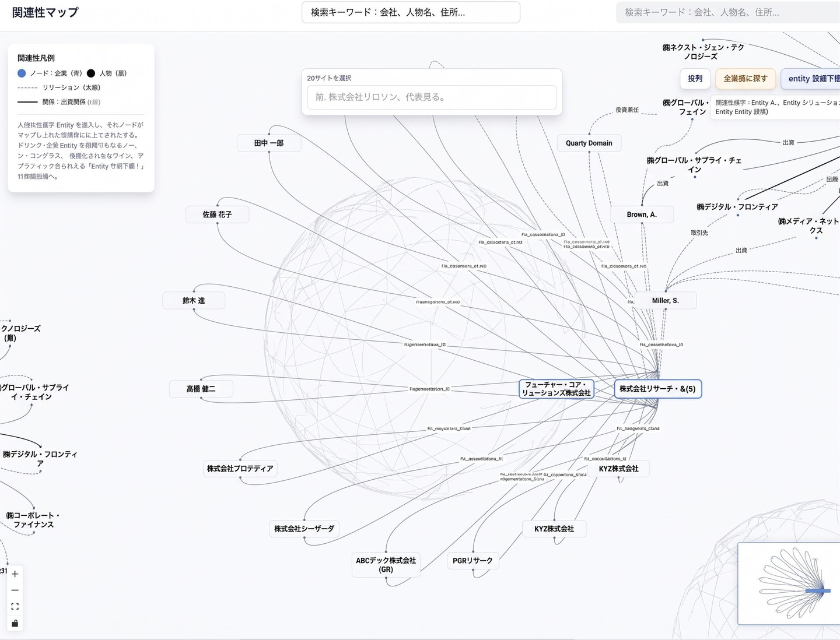Select the 高橋 健二 node

tap(201, 389)
